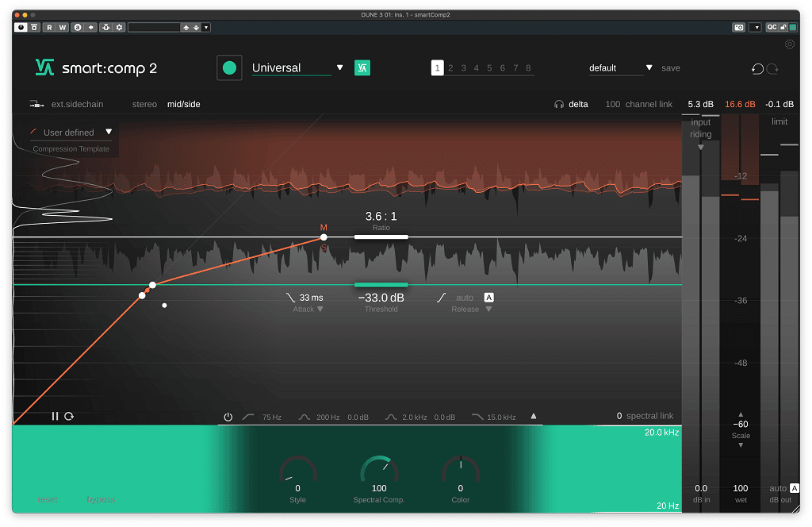This screenshot has height=527, width=812.
Task: Click the circled A/B compare icon
Action: pos(78,28)
